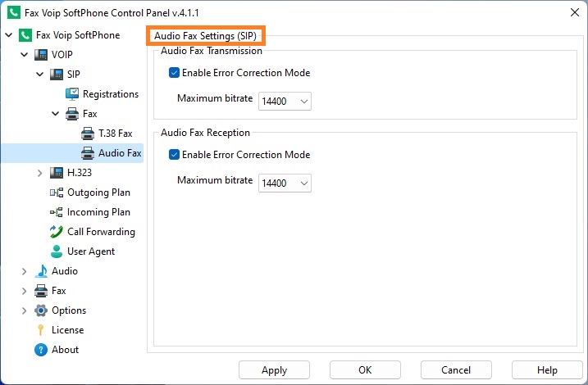Expand the H.323 tree node
The height and width of the screenshot is (385, 588).
39,173
